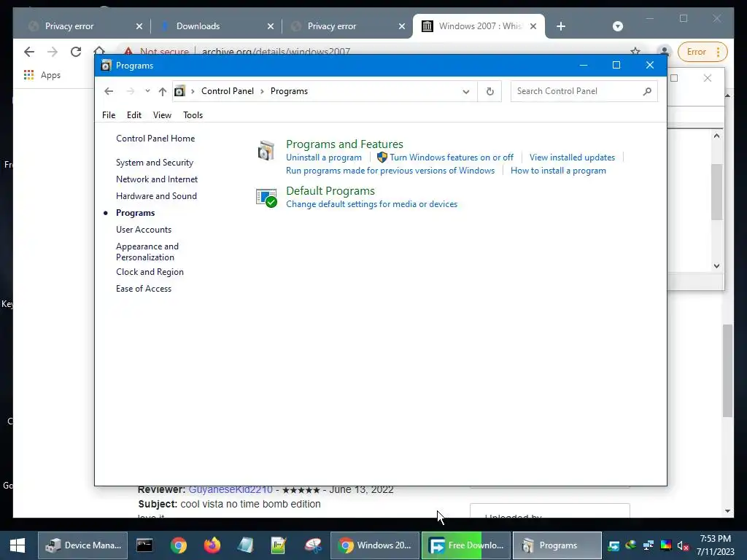Image resolution: width=747 pixels, height=560 pixels.
Task: Switch to Device Manager taskbar button
Action: [83, 545]
